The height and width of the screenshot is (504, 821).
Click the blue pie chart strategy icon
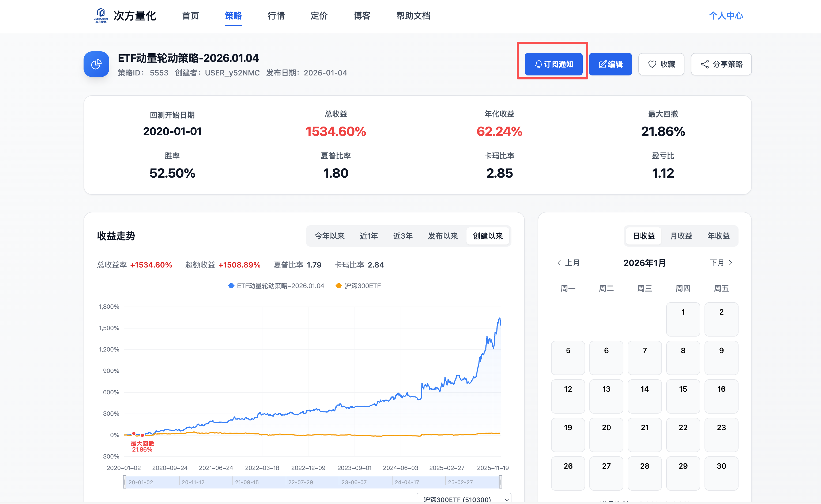96,64
